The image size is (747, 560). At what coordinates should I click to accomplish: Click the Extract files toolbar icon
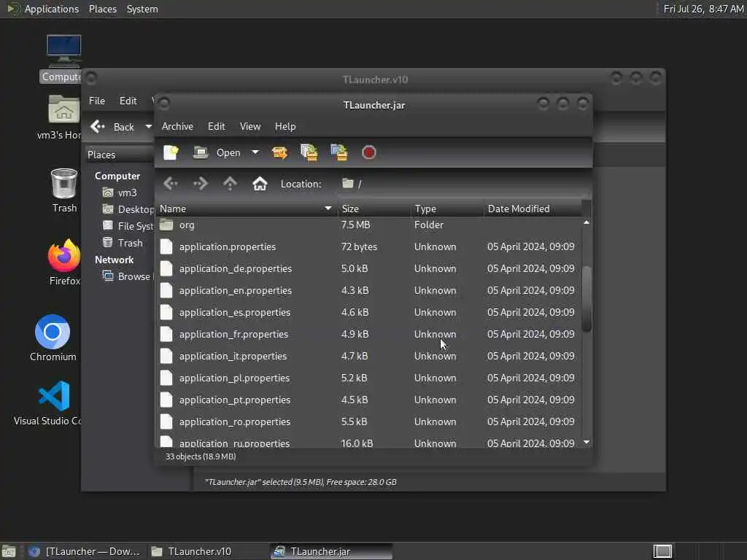point(279,153)
